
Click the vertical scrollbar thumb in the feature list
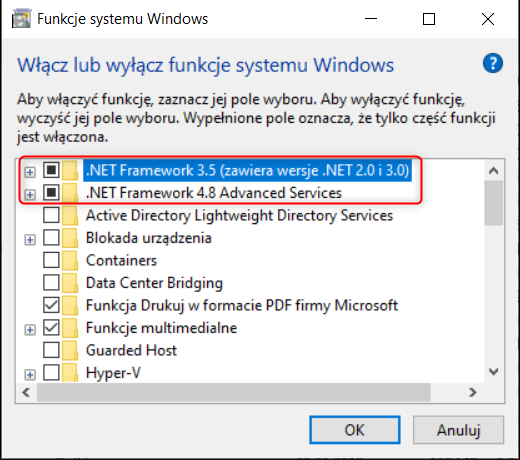click(494, 203)
